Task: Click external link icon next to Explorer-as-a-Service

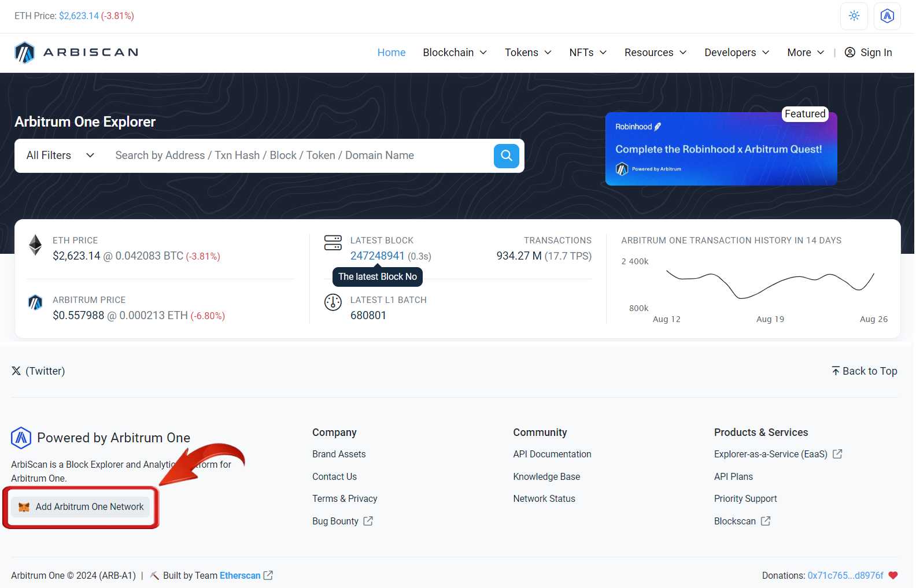Action: 837,454
